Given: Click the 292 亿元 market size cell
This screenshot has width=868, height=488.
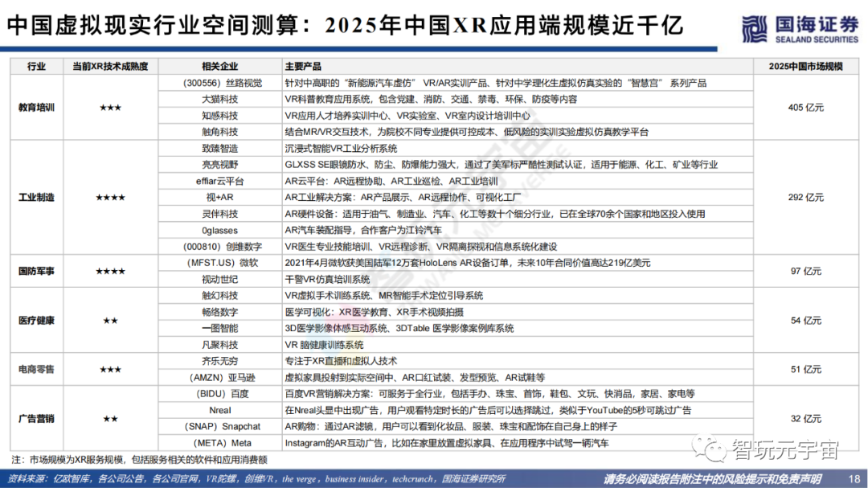Looking at the screenshot, I should click(x=805, y=197).
